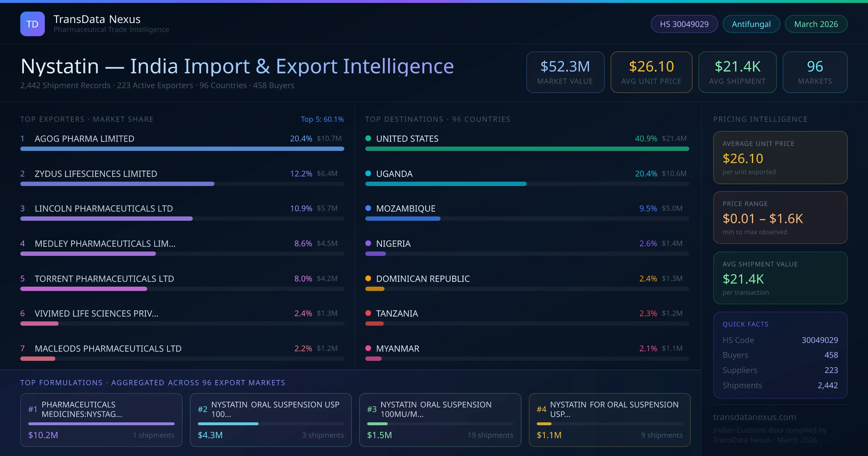This screenshot has height=456, width=868.
Task: Click the TD logo icon
Action: tap(33, 24)
